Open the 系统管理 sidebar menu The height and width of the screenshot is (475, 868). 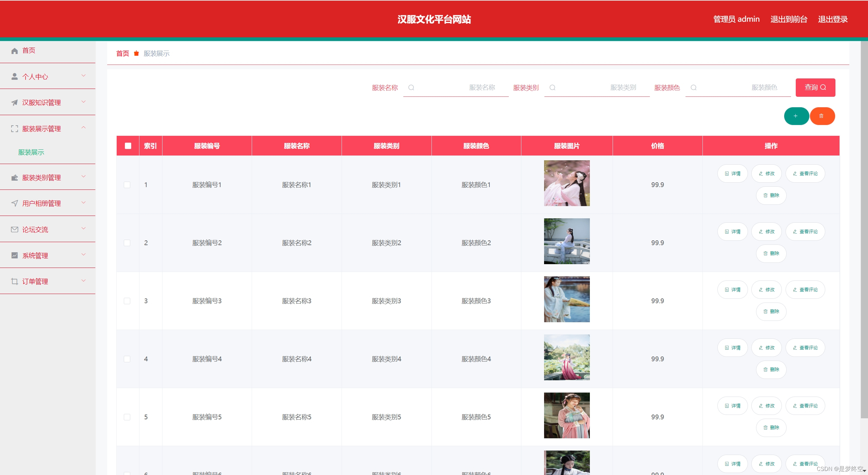47,255
